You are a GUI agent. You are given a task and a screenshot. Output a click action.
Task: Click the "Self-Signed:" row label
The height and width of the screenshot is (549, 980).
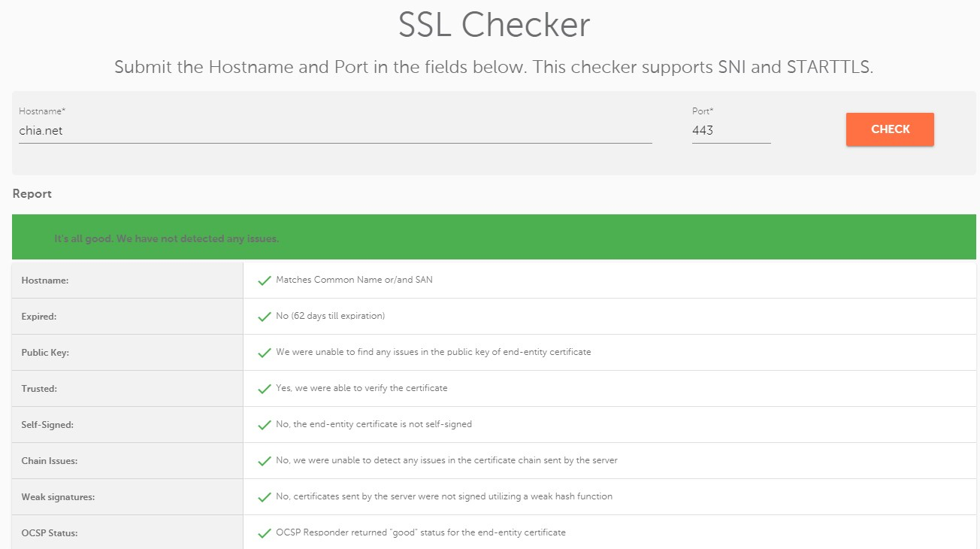(47, 425)
